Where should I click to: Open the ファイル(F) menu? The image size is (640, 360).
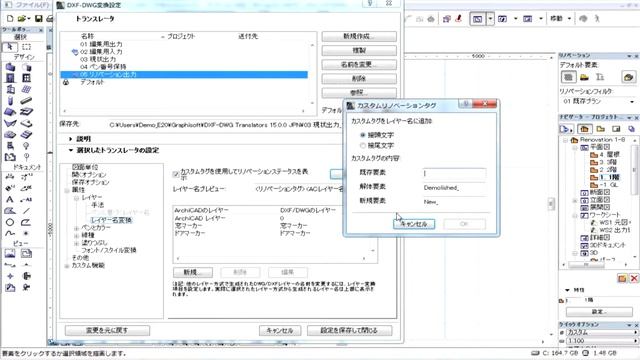click(x=32, y=5)
